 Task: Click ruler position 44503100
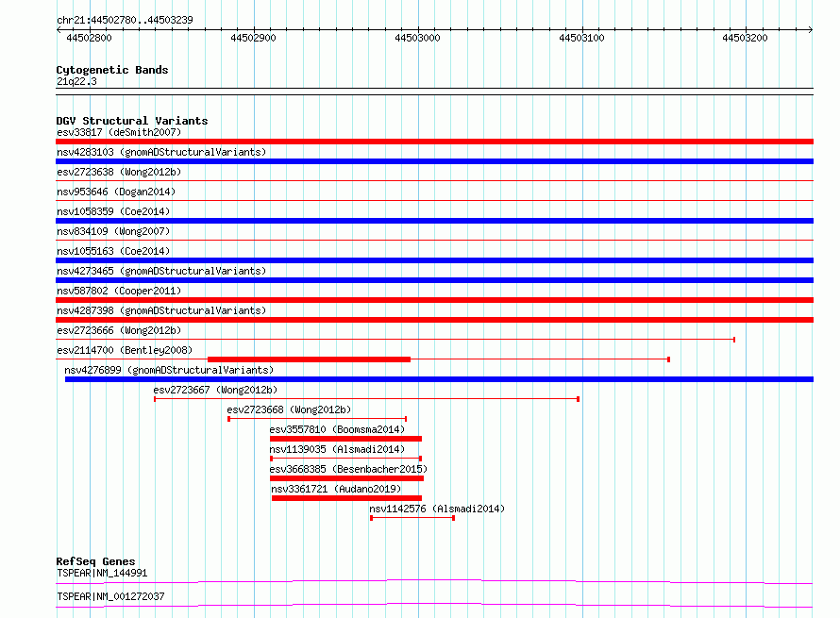pyautogui.click(x=581, y=38)
